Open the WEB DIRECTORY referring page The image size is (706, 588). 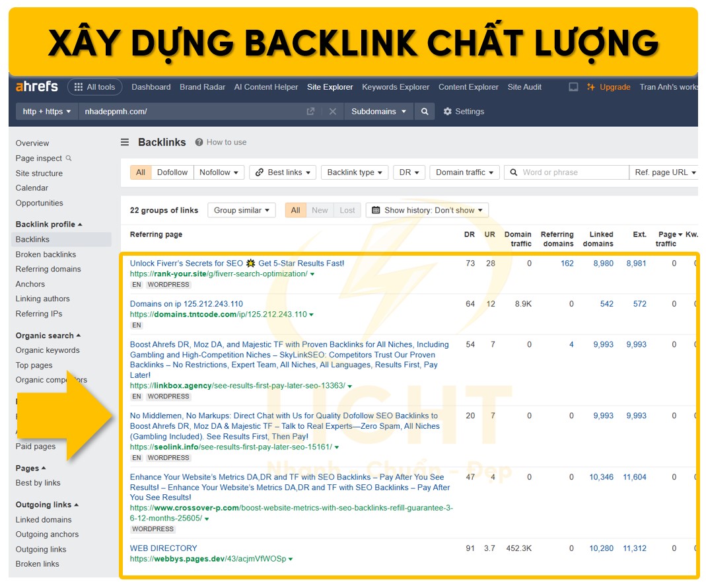[x=163, y=548]
